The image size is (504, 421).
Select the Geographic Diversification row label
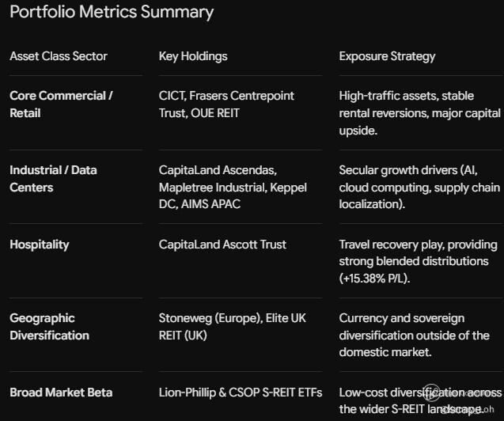pyautogui.click(x=50, y=327)
